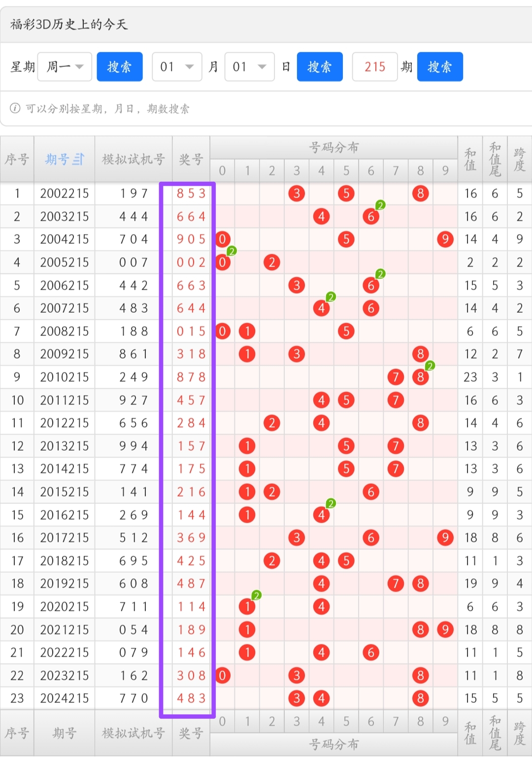Screen dimensions: 532x763
Task: Click red ball 5 in row 2011215
Action: (346, 400)
